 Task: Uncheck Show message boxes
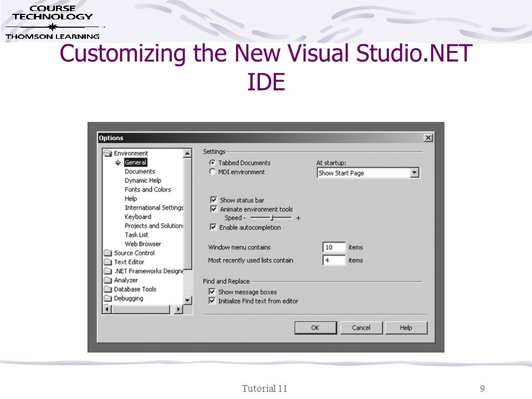click(x=212, y=292)
